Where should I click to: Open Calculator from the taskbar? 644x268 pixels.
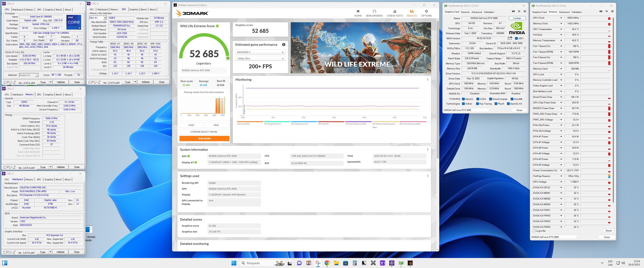click(x=355, y=263)
